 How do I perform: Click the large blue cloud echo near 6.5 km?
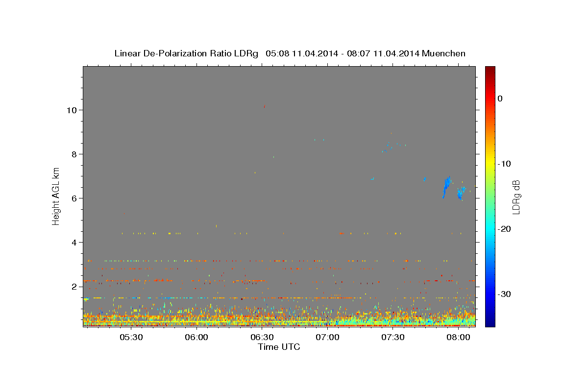click(446, 187)
